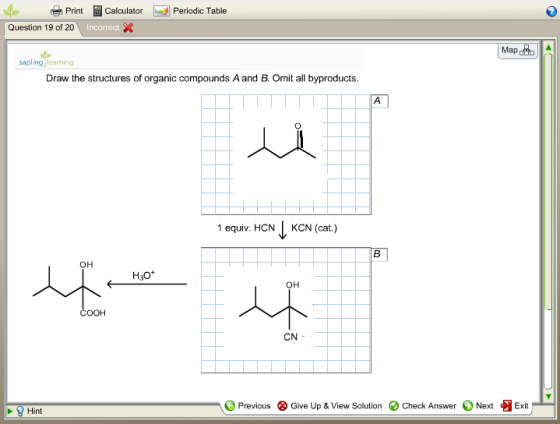Click the Incorrect status tab
The image size is (560, 424).
coord(110,28)
